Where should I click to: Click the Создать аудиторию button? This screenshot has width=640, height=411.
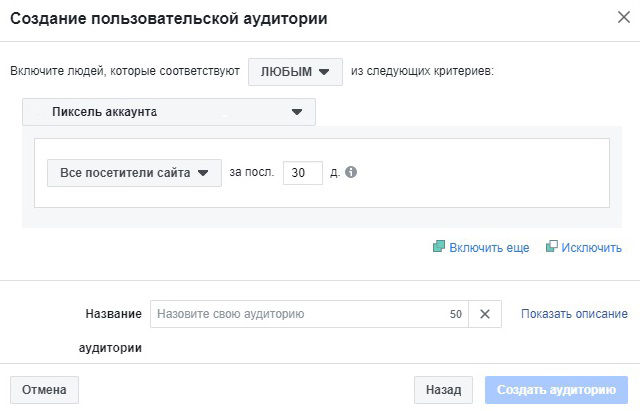(x=556, y=390)
